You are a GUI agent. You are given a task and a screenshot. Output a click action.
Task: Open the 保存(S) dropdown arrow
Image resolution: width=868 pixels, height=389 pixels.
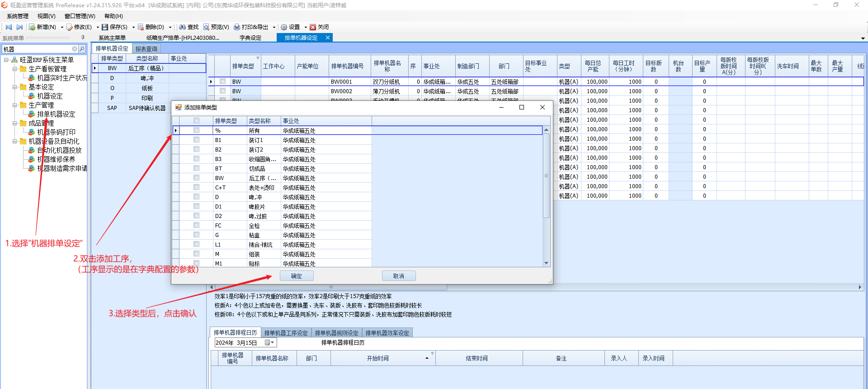133,27
